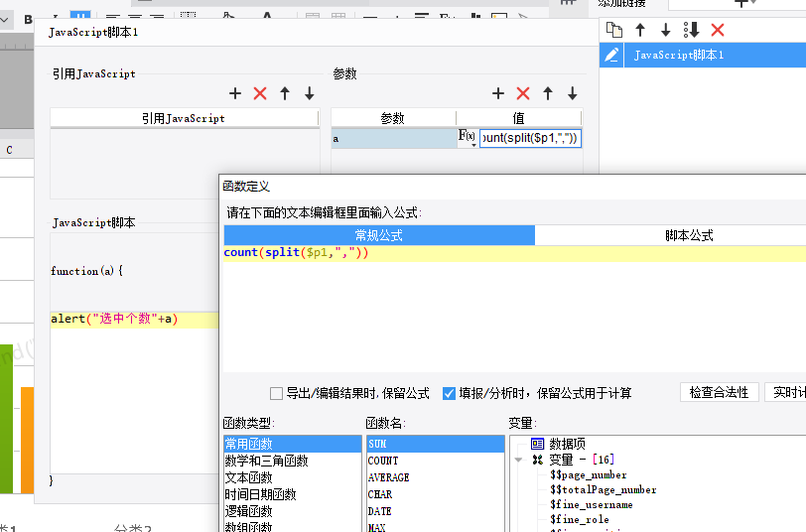Move parameter up in 参数 section
Screen dimensions: 806x532
tap(548, 93)
